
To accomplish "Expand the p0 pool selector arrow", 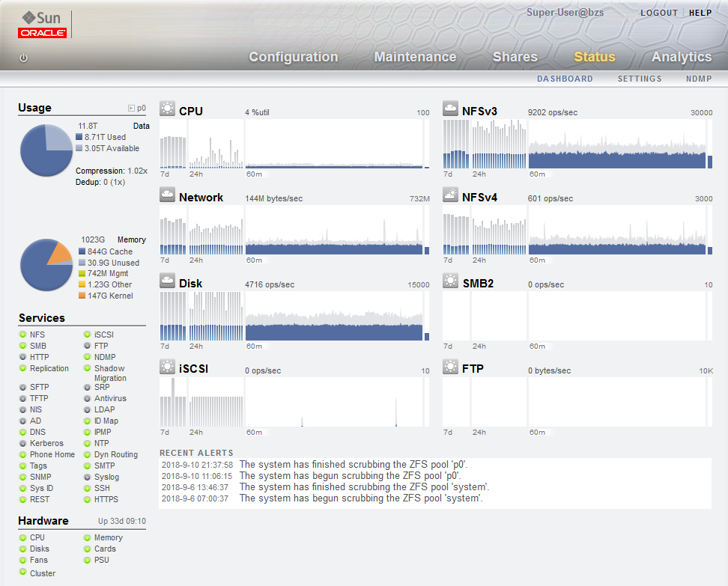I will point(131,108).
